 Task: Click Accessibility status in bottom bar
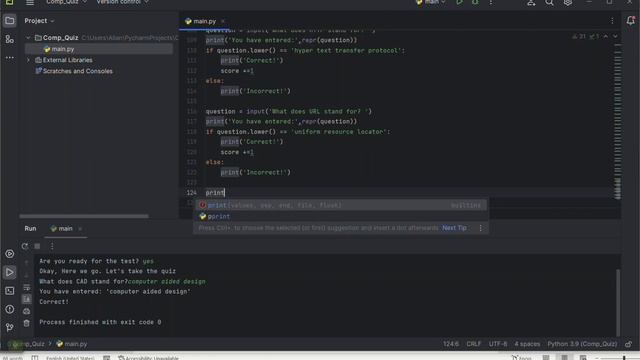(149, 358)
